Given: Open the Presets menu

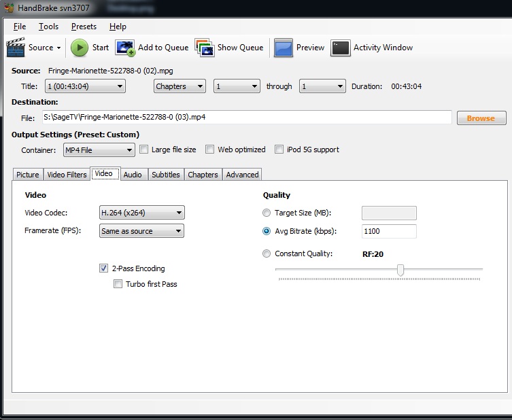Looking at the screenshot, I should (x=84, y=27).
